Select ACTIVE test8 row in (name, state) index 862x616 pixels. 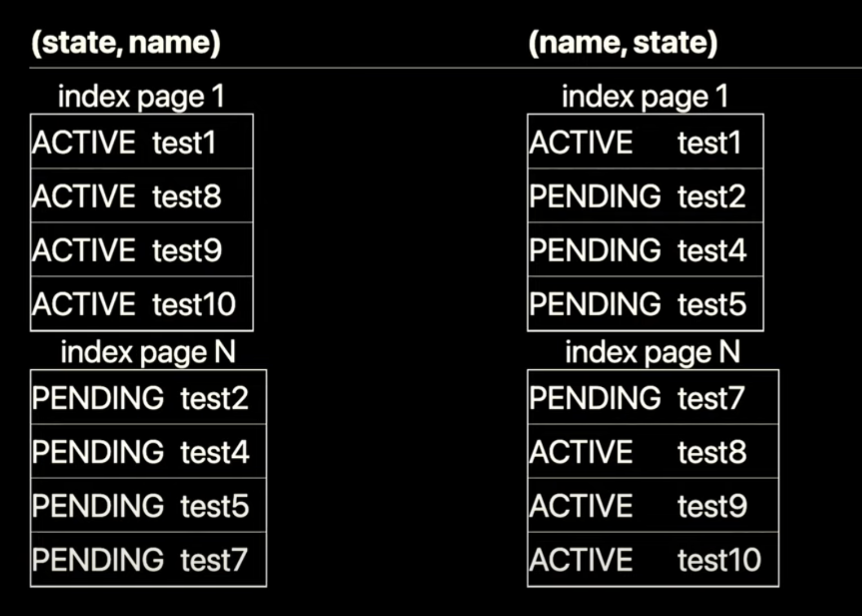coord(652,452)
